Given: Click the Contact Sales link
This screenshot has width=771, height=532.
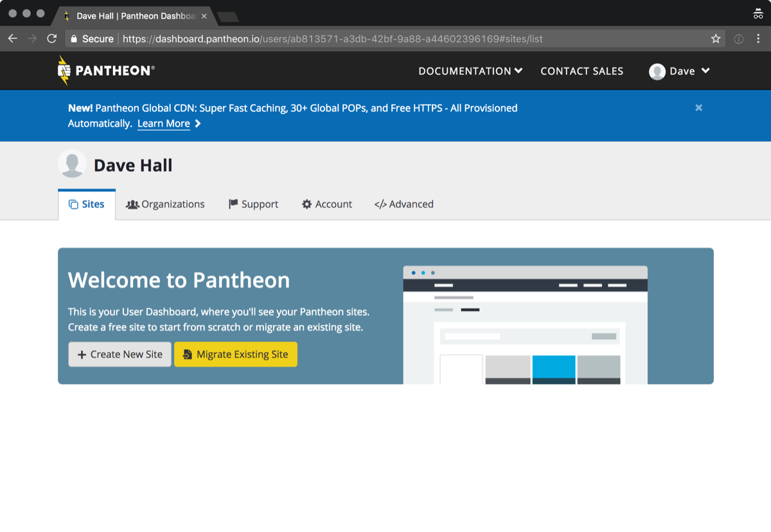Looking at the screenshot, I should (x=582, y=71).
